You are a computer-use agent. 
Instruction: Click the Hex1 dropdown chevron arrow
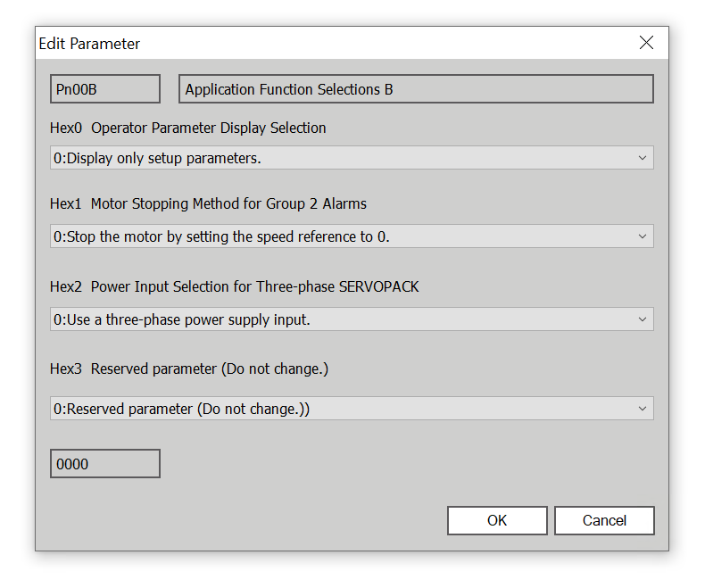pyautogui.click(x=642, y=236)
